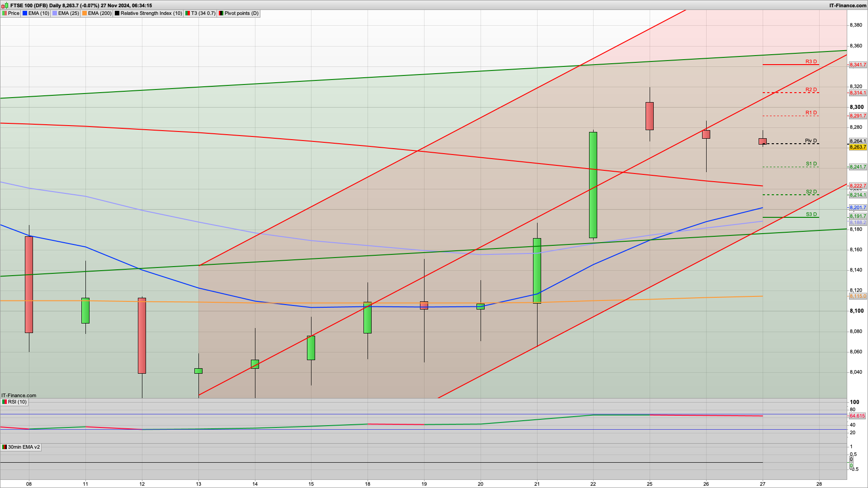Click the bold 8,300 price axis label

(x=857, y=107)
